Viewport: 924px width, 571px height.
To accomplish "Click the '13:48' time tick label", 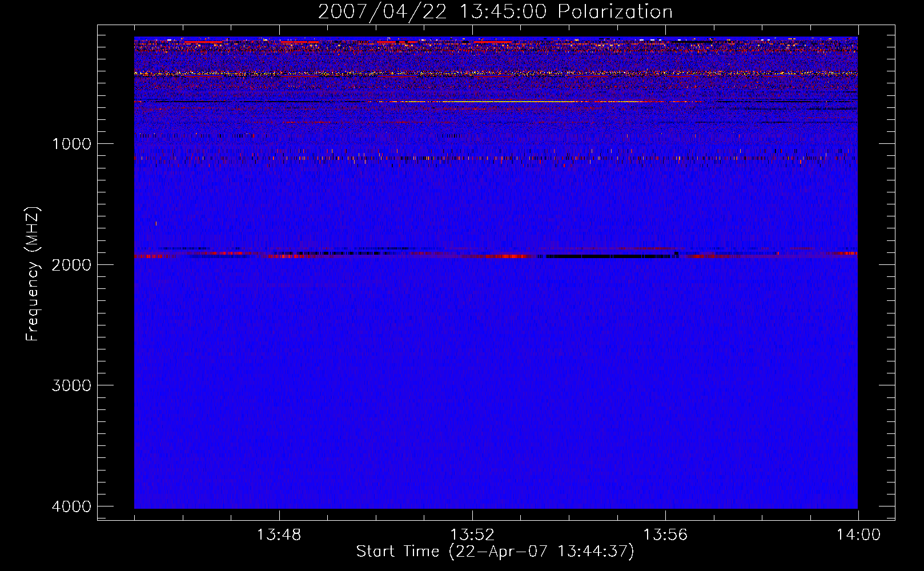I will 279,534.
